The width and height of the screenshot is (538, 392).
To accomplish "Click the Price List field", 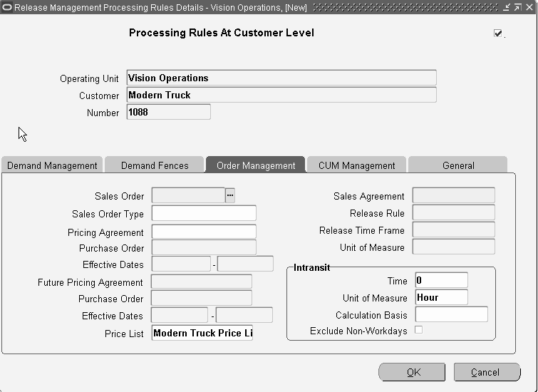I will point(202,333).
